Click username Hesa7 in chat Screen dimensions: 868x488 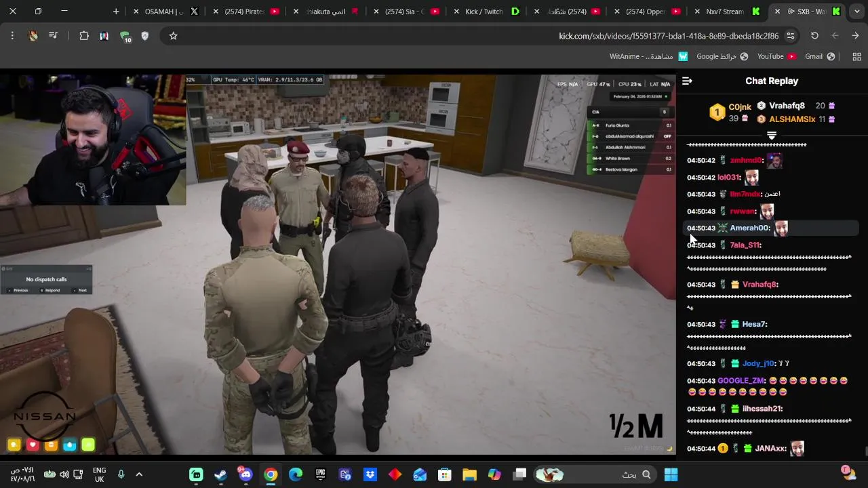point(754,325)
